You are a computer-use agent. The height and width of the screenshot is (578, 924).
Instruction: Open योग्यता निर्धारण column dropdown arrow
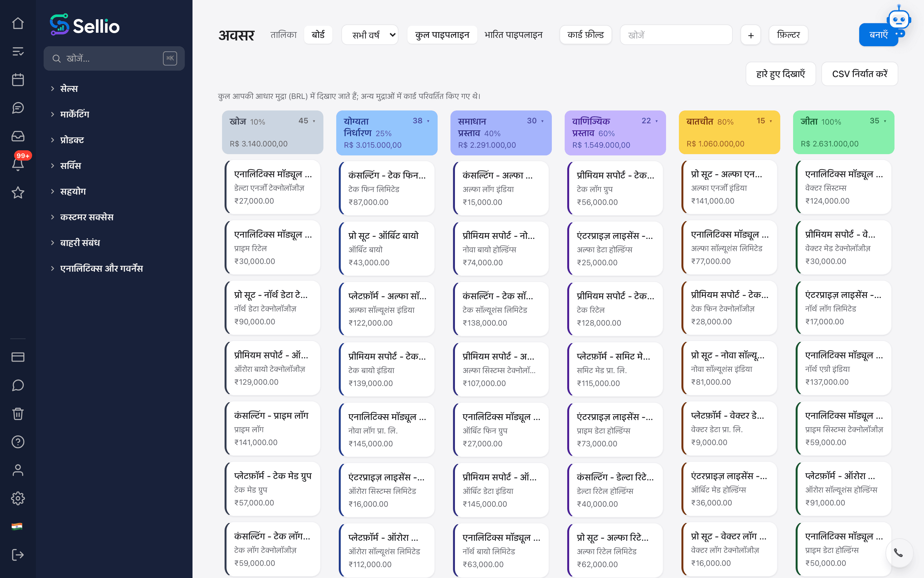point(428,121)
